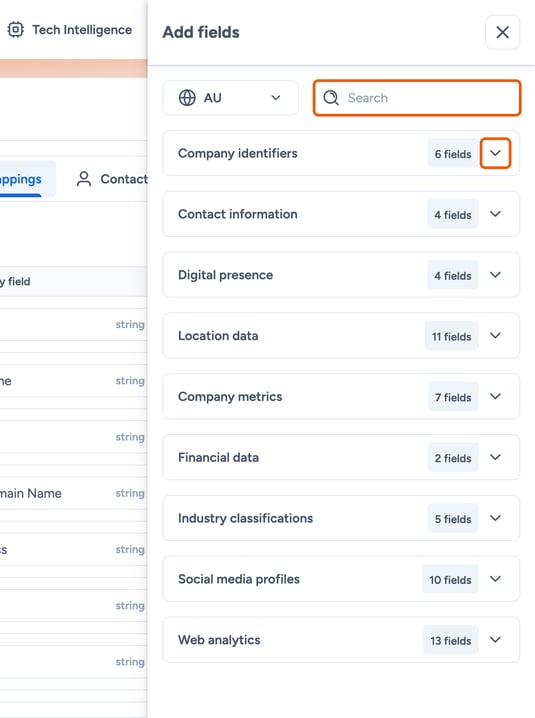The image size is (535, 718).
Task: Expand the Web analytics chevron
Action: coord(495,640)
